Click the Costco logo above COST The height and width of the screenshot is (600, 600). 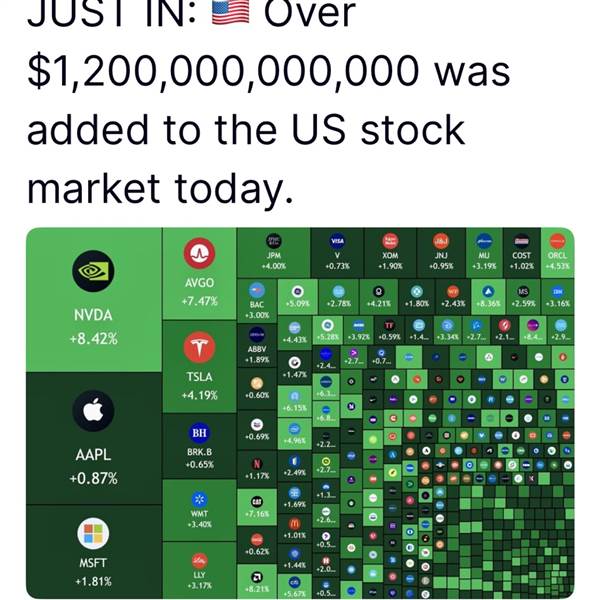[521, 241]
